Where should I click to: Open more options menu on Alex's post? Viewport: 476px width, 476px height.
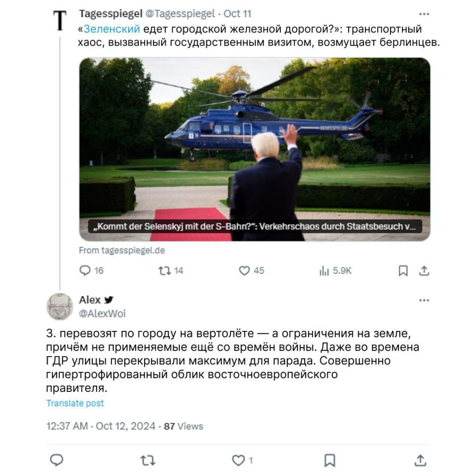(x=424, y=300)
